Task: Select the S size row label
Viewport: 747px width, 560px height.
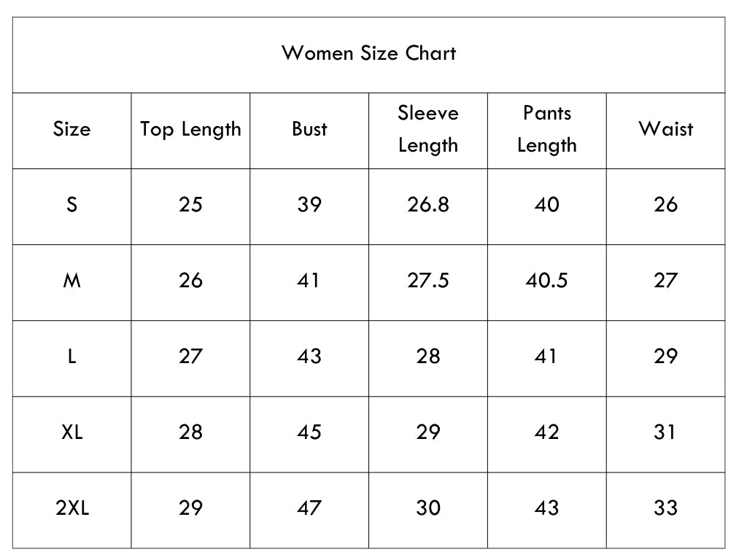Action: tap(71, 205)
